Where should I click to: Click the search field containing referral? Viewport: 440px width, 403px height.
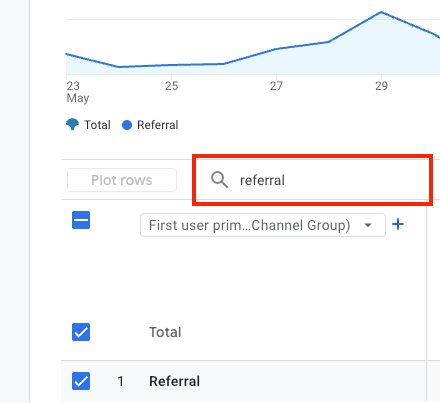click(x=312, y=180)
